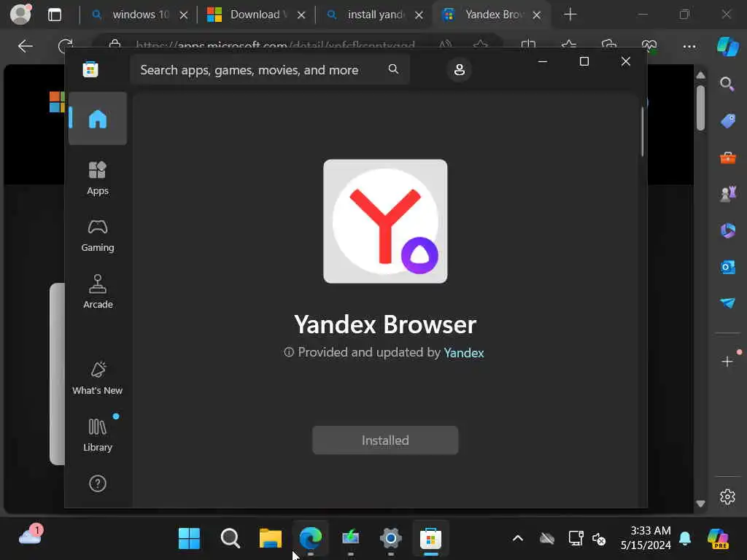This screenshot has width=747, height=560.
Task: Click the Search apps, games, movies field
Action: 270,69
